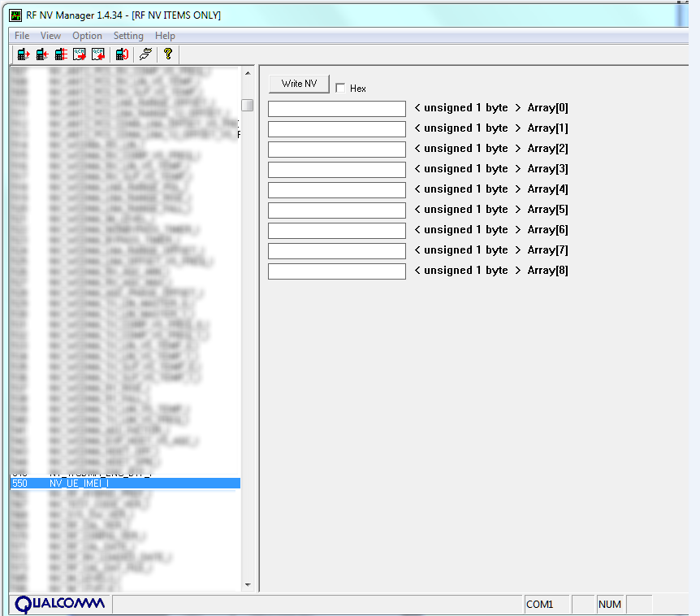Select item 550 NV_UE_IMEI_I in list
This screenshot has width=700, height=616.
pos(125,484)
